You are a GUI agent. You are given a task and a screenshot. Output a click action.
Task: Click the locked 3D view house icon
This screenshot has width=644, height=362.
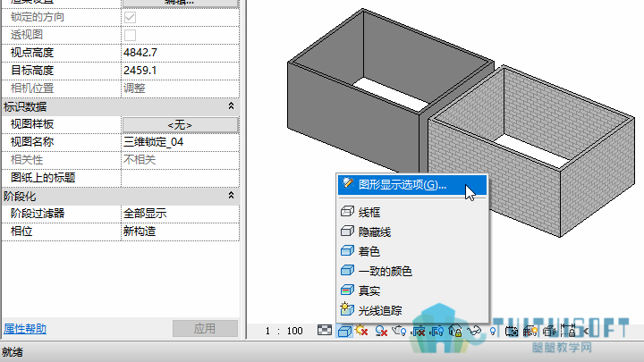(x=455, y=331)
